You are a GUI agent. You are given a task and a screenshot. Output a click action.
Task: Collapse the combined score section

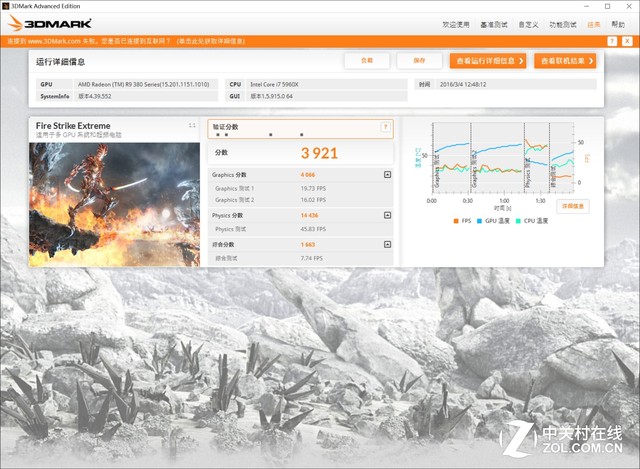pyautogui.click(x=387, y=244)
